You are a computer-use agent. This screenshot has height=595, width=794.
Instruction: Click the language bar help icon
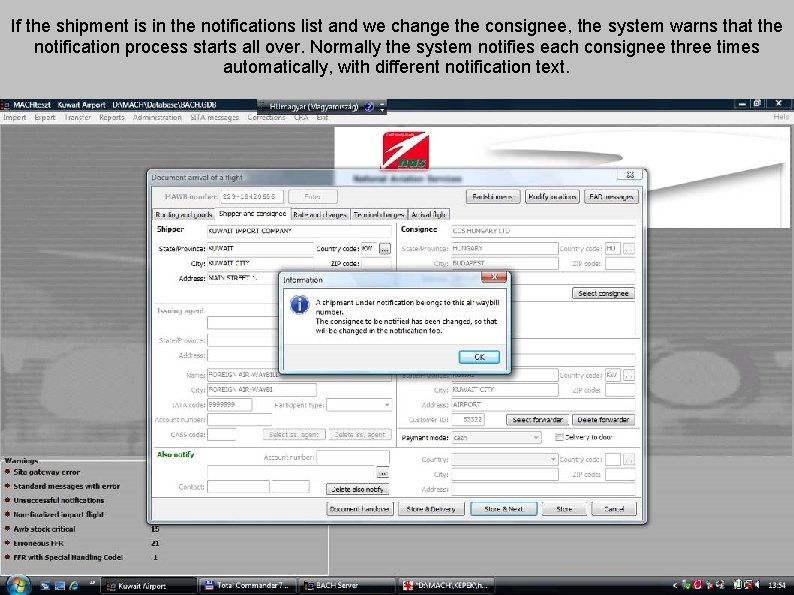pos(369,106)
